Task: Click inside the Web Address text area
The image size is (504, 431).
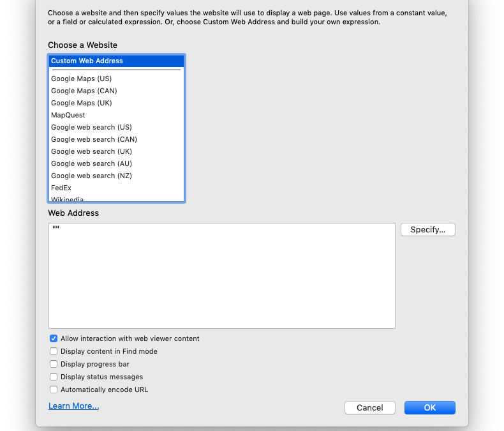Action: click(222, 276)
